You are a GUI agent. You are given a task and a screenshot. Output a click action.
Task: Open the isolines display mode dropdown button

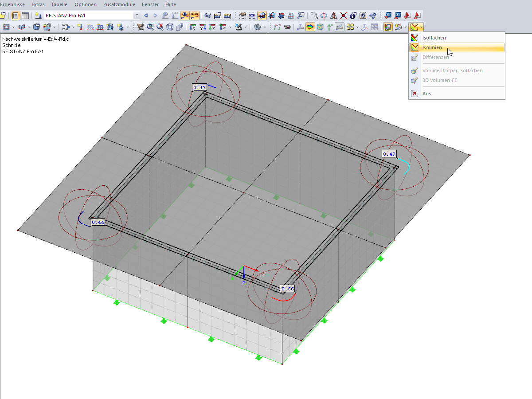(416, 27)
